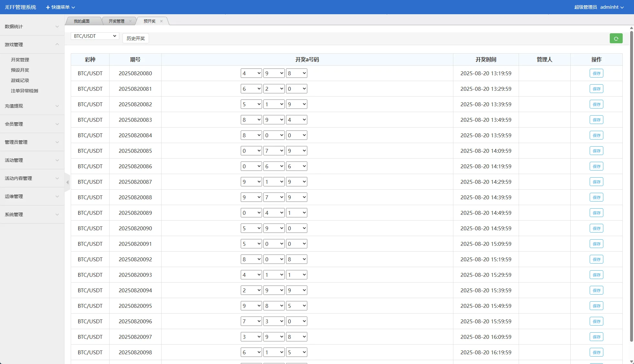
Task: Click the green refresh icon button
Action: (616, 38)
